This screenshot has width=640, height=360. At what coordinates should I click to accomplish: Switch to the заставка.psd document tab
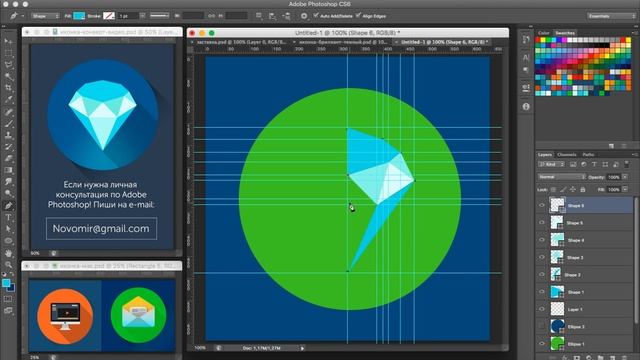[241, 42]
